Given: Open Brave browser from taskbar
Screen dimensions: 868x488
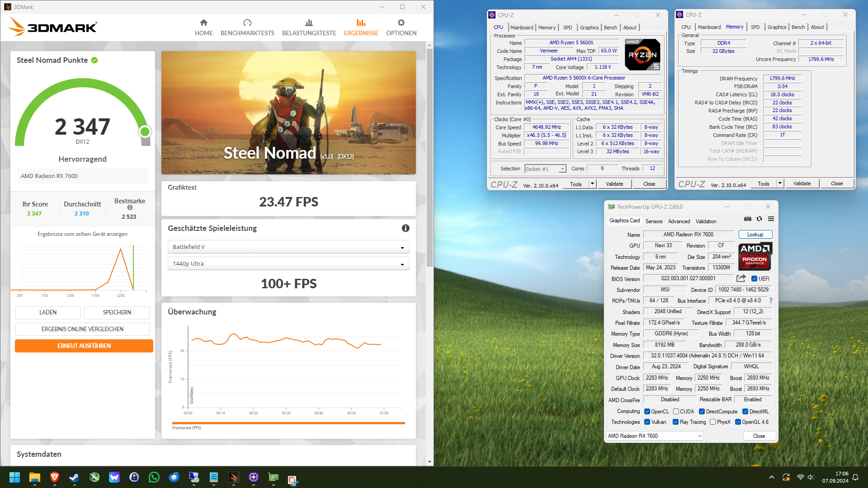Looking at the screenshot, I should point(55,477).
